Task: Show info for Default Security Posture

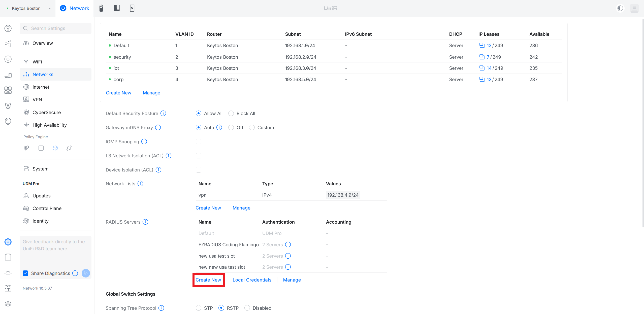Action: [163, 113]
